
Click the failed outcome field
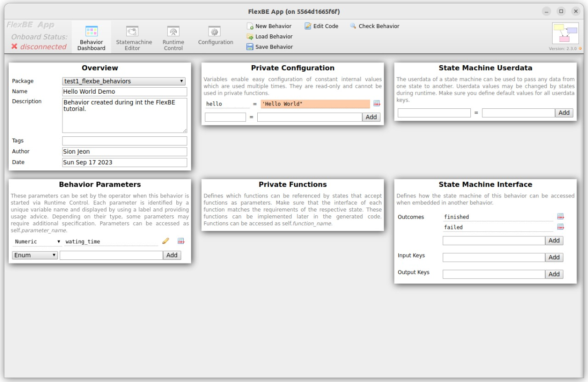498,227
